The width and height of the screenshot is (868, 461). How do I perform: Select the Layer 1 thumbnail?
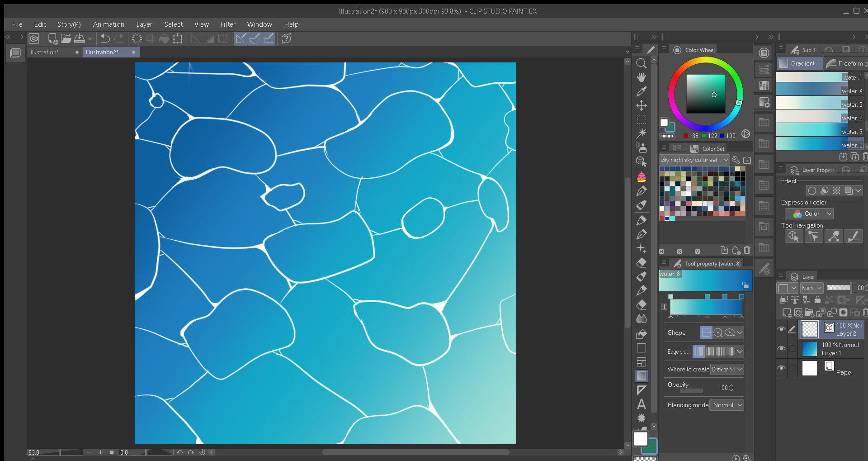809,349
